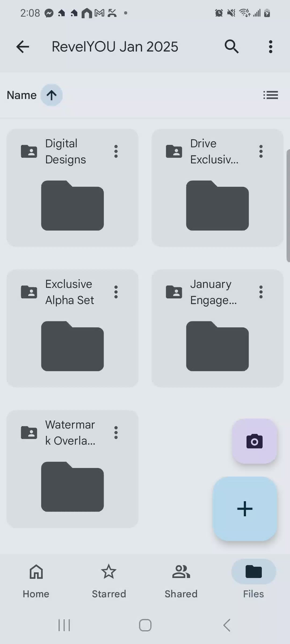This screenshot has width=290, height=644.
Task: Launch the camera scan button
Action: coord(254,441)
